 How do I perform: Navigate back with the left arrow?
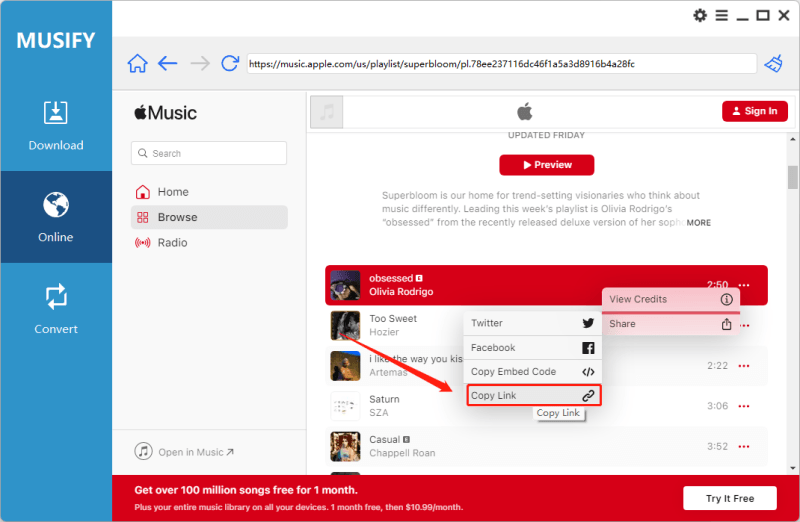(x=168, y=64)
